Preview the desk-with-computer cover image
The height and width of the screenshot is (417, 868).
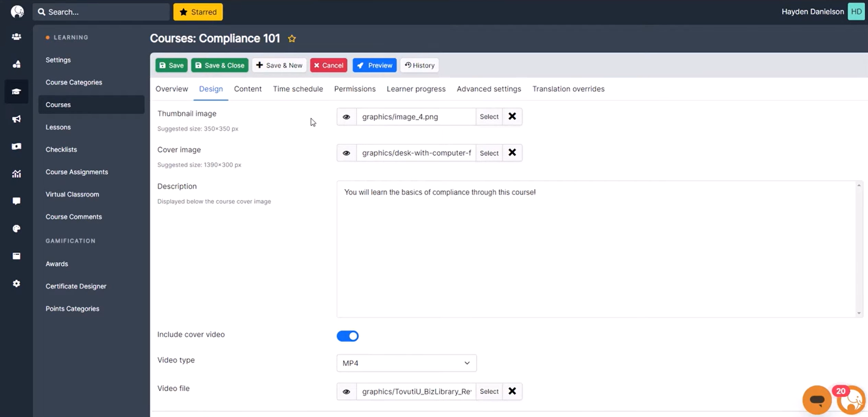(x=346, y=153)
